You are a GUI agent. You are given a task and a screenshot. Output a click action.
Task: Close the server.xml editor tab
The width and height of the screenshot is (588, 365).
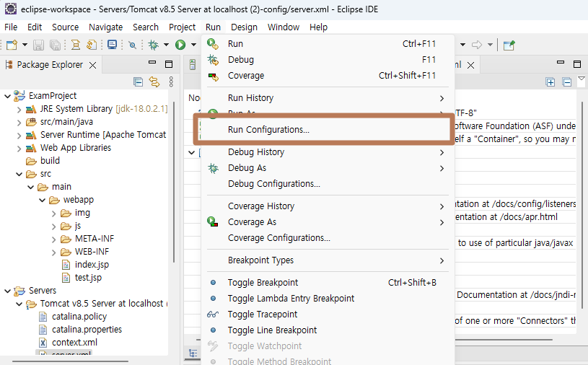(470, 65)
